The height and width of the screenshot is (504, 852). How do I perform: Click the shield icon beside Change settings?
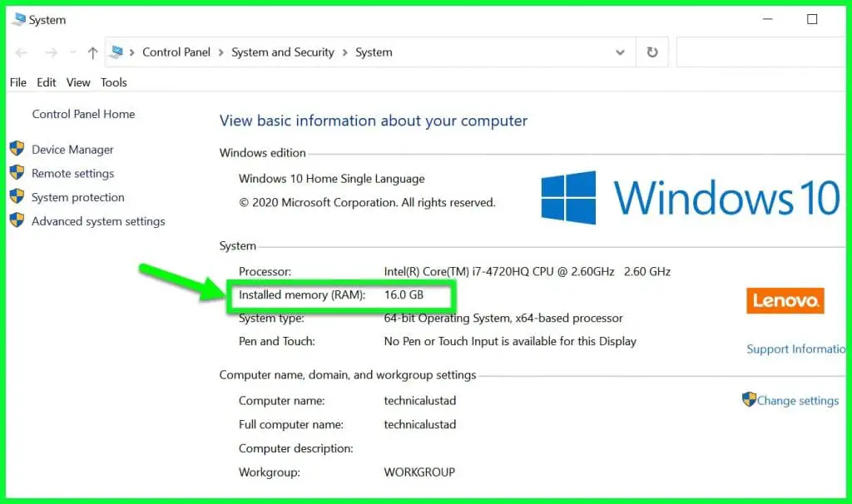(x=747, y=400)
